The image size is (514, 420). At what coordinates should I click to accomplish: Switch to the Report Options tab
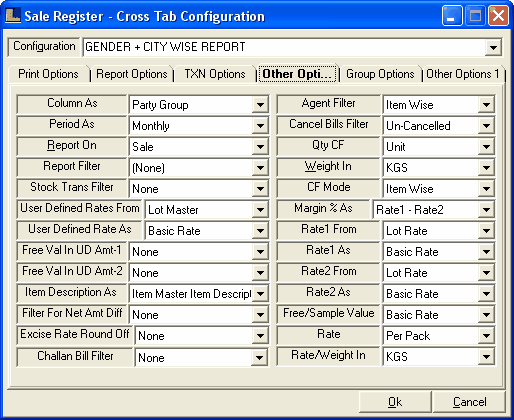point(132,74)
